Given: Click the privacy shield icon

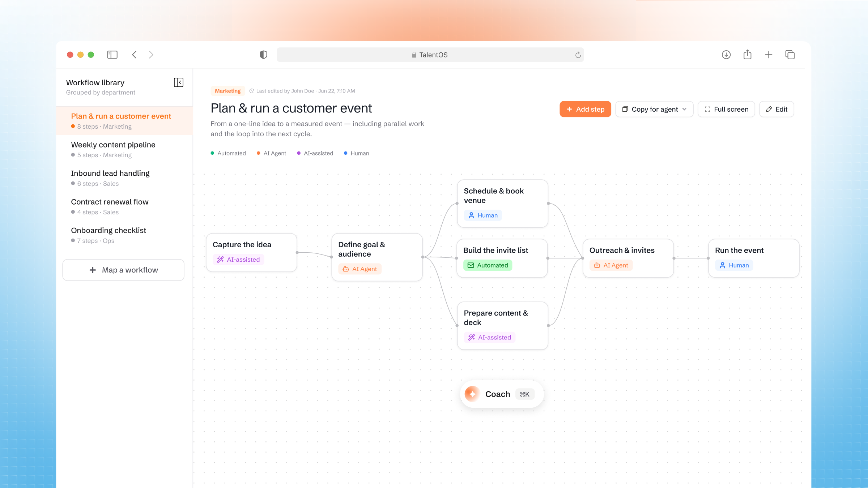Looking at the screenshot, I should click(263, 55).
